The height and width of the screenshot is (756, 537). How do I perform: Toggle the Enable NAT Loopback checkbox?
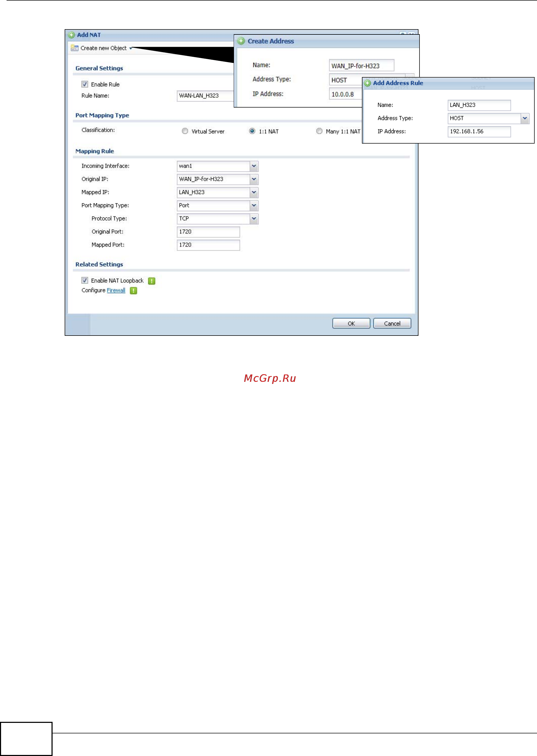85,280
